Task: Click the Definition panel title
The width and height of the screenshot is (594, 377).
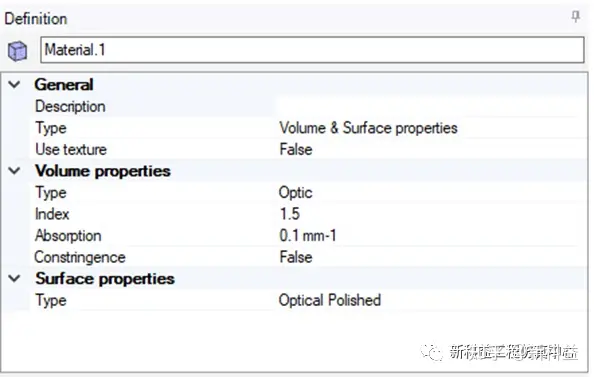Action: coord(36,19)
